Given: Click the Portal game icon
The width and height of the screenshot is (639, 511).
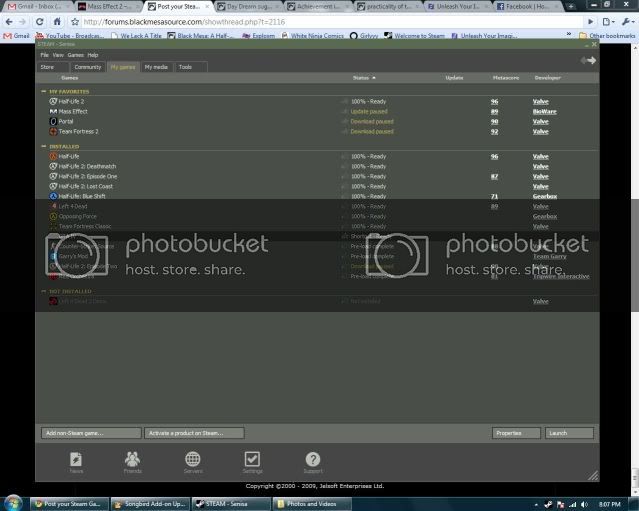Looking at the screenshot, I should click(x=53, y=121).
